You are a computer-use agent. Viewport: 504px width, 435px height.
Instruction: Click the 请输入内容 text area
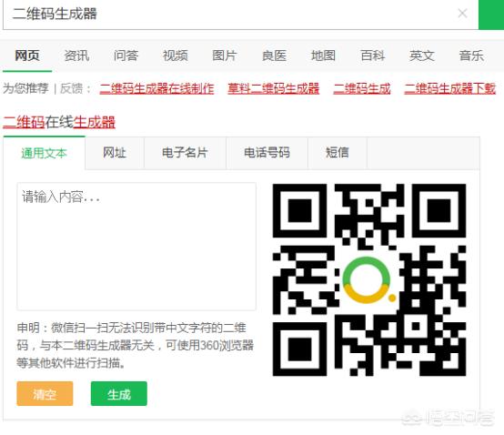tap(136, 247)
